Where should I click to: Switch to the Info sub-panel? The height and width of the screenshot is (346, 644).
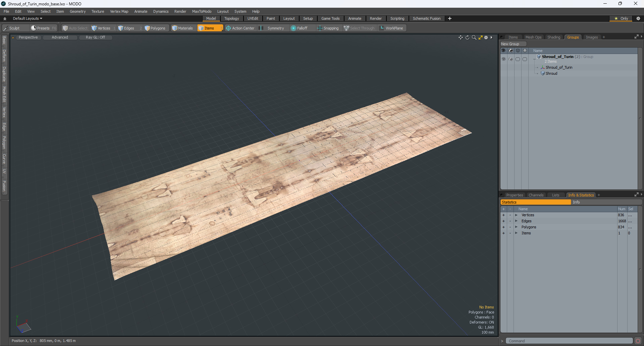click(606, 202)
